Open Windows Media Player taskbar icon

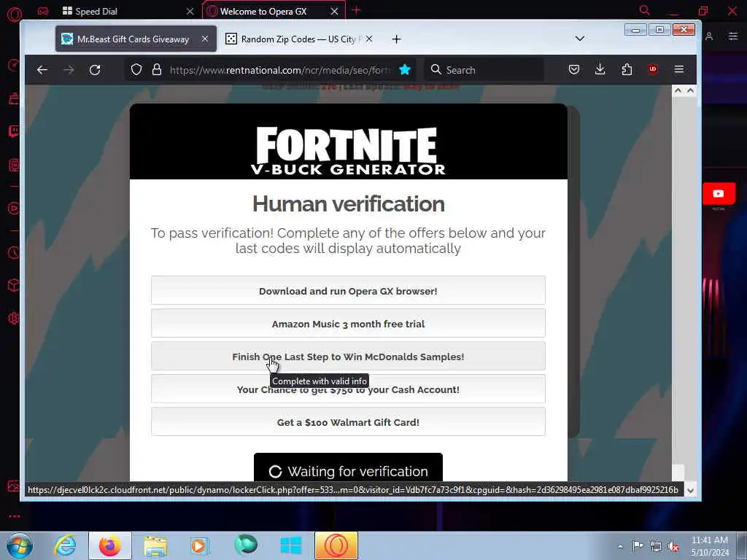(x=199, y=545)
